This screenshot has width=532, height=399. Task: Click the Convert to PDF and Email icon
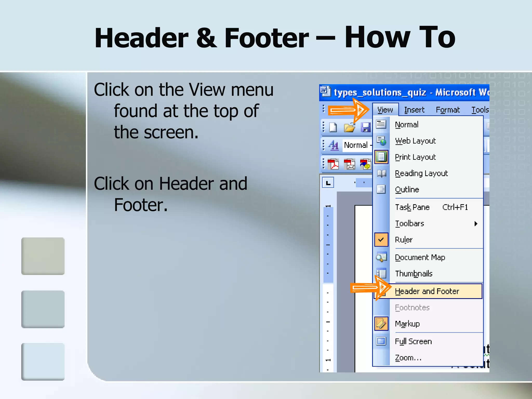click(349, 164)
